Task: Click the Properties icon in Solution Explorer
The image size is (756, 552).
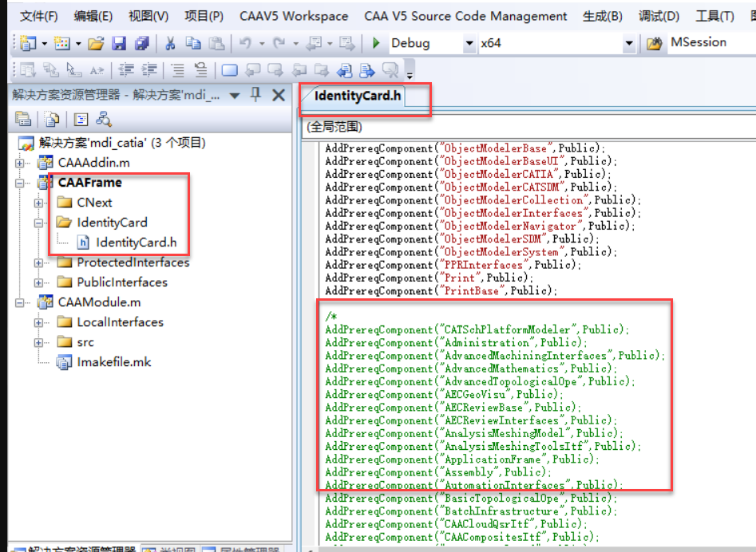Action: tap(81, 118)
